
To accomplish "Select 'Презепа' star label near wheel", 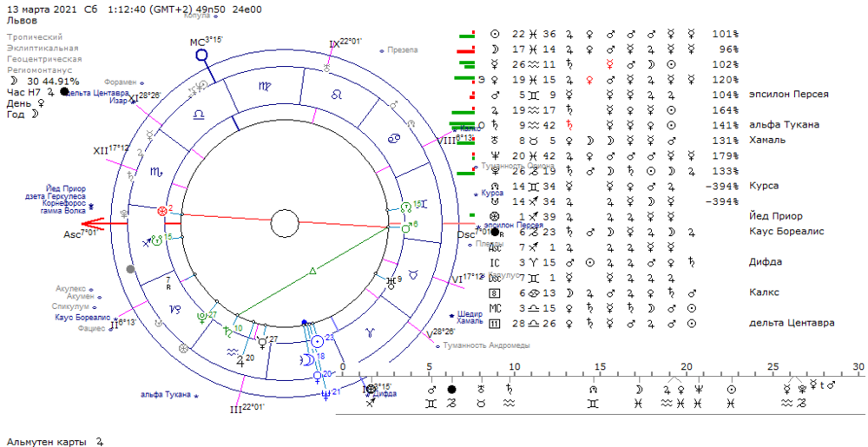I will tap(403, 50).
